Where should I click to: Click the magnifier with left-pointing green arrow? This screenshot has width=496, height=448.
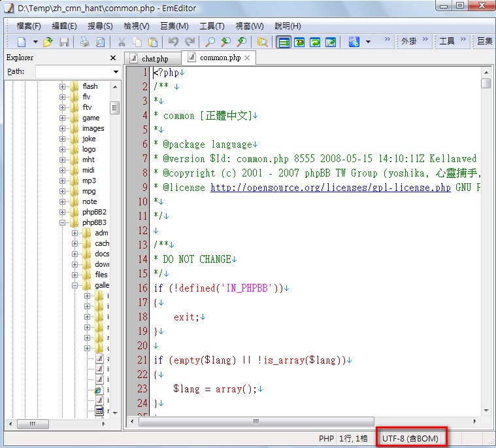click(226, 42)
